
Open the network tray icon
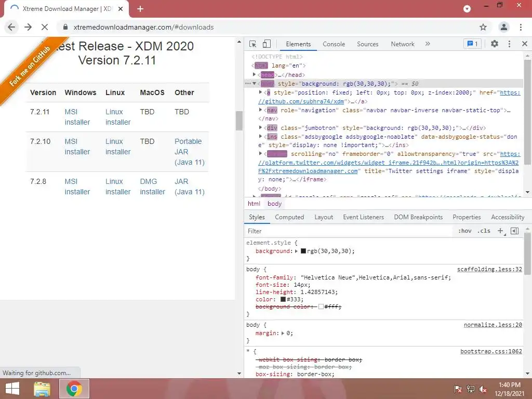(x=470, y=389)
